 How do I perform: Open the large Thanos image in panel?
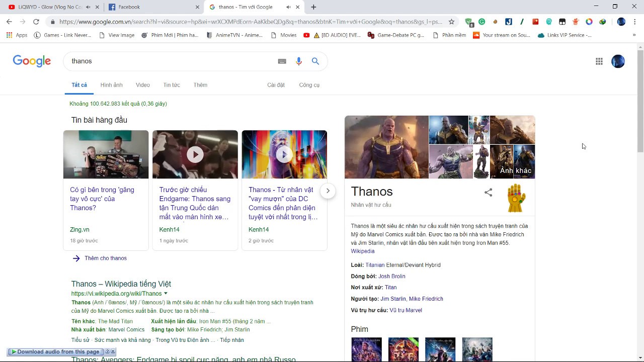click(386, 147)
